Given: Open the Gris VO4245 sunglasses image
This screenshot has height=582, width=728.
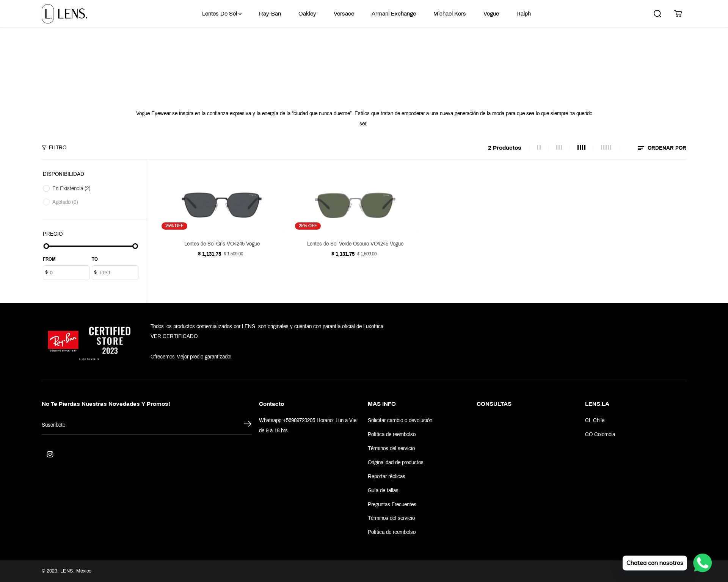Looking at the screenshot, I should pos(222,205).
